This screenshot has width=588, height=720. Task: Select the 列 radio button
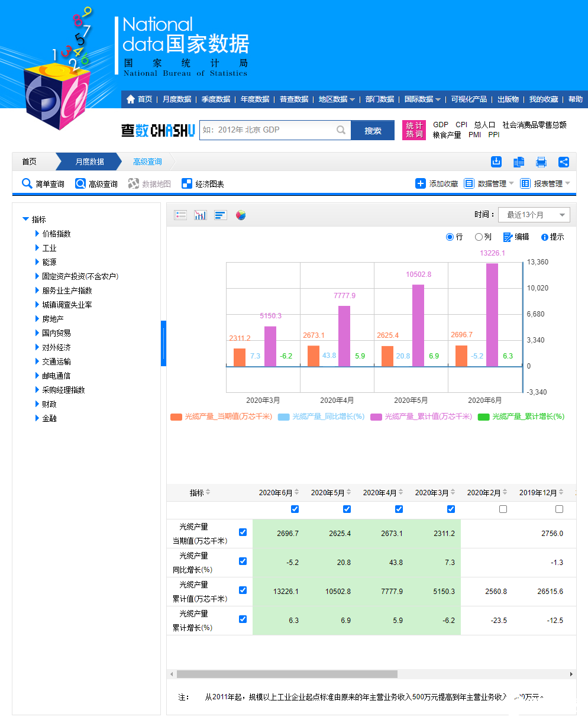[478, 237]
